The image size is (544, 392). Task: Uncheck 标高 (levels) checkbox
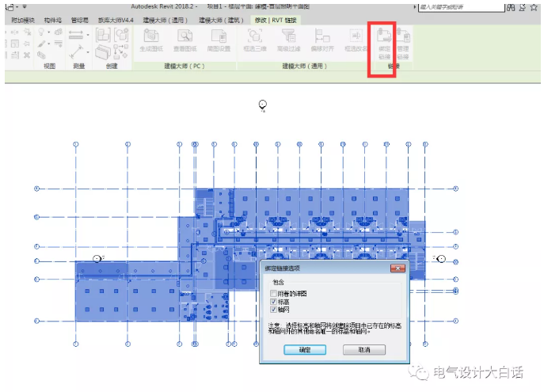coord(273,302)
